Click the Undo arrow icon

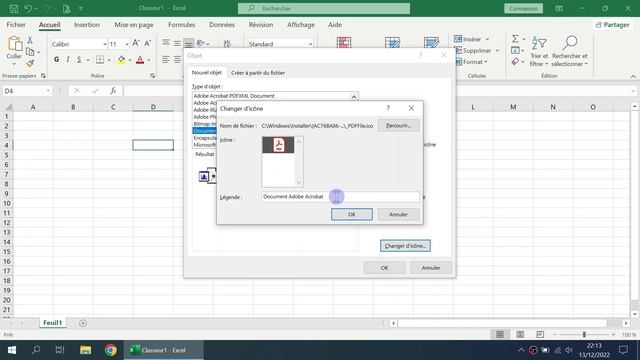coord(28,8)
